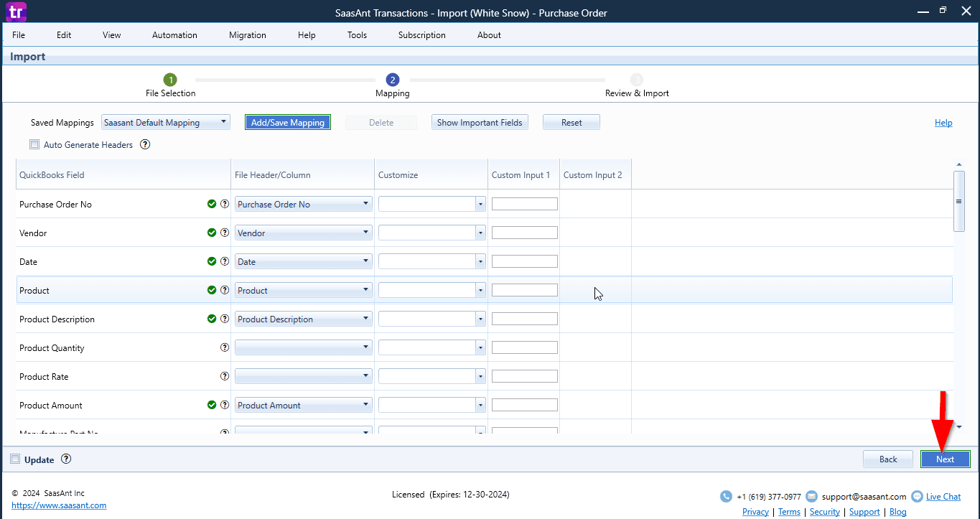Click help icon for Product Quantity field
The height and width of the screenshot is (519, 980).
tap(225, 347)
